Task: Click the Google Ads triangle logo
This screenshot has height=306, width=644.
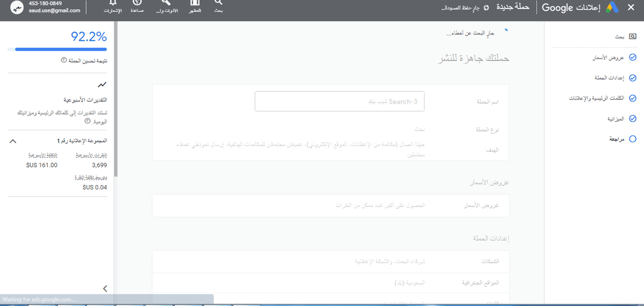Action: 613,8
